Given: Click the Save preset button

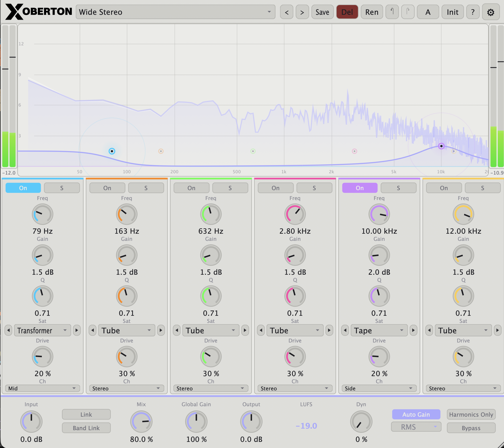Looking at the screenshot, I should pos(322,12).
